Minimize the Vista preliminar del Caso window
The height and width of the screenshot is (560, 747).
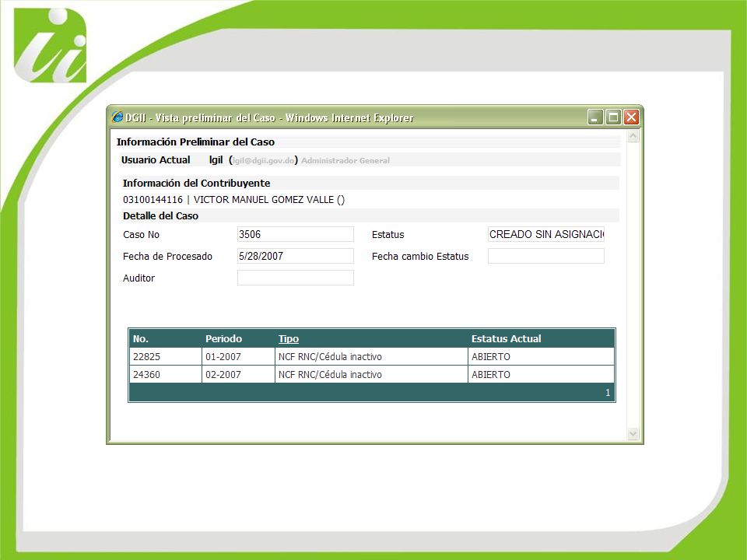(595, 117)
